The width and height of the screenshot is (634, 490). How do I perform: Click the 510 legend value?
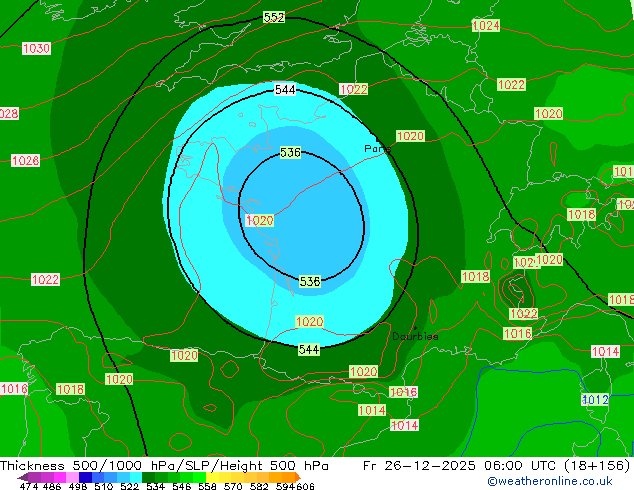[x=104, y=486]
